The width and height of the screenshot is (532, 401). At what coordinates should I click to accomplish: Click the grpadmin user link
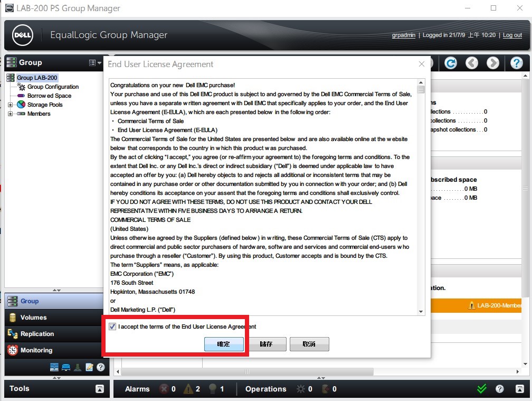403,35
